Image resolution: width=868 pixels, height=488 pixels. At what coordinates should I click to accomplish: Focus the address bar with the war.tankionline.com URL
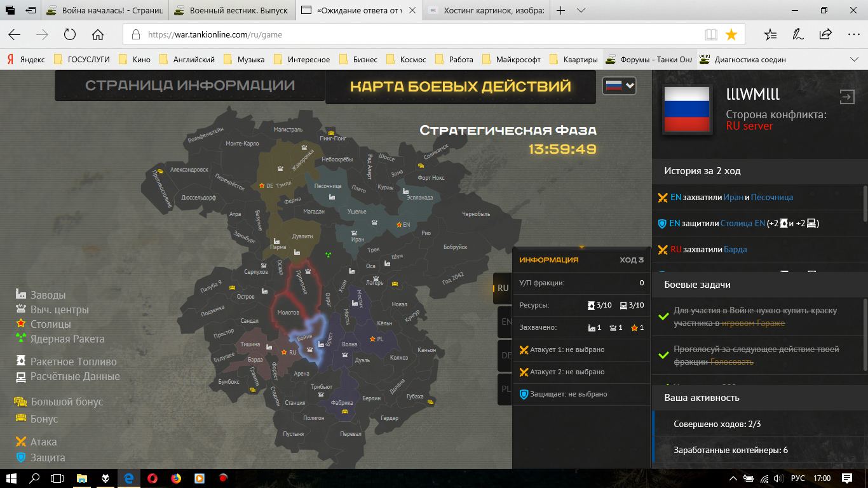tap(413, 34)
